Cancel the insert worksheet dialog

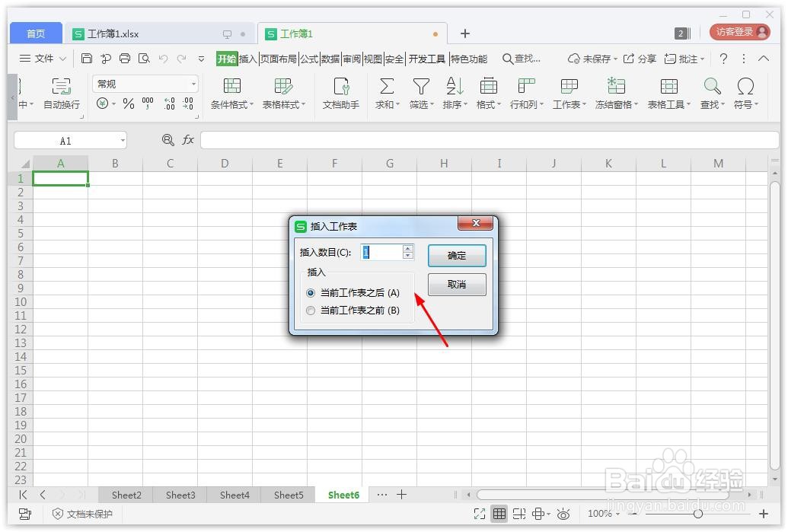456,284
